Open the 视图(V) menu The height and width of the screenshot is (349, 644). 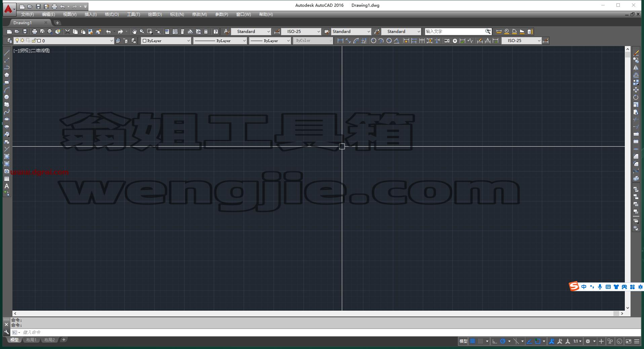pos(70,14)
